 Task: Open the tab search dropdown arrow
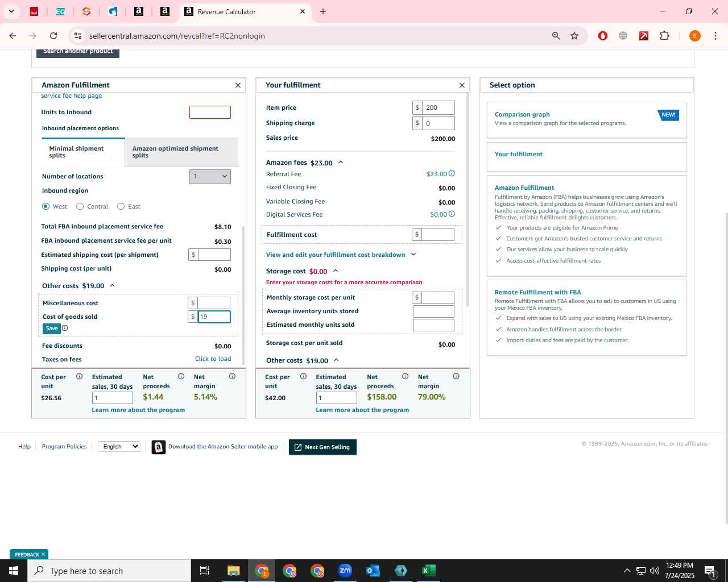point(11,11)
